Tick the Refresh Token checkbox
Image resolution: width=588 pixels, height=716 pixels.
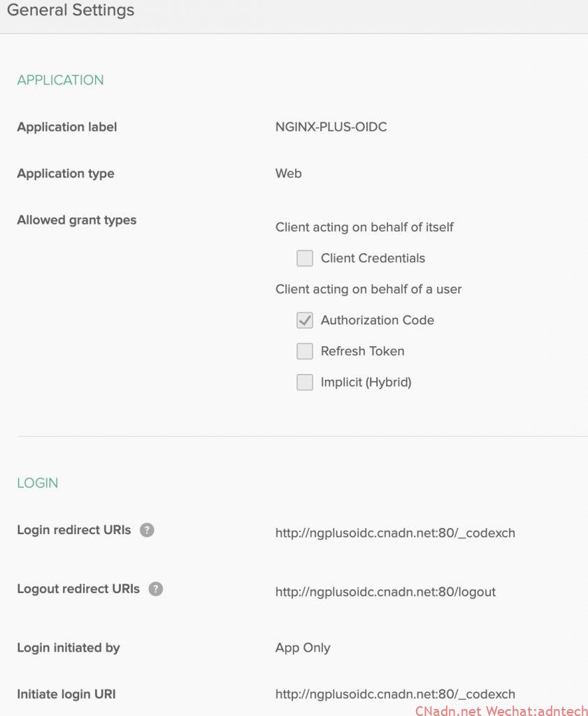305,351
